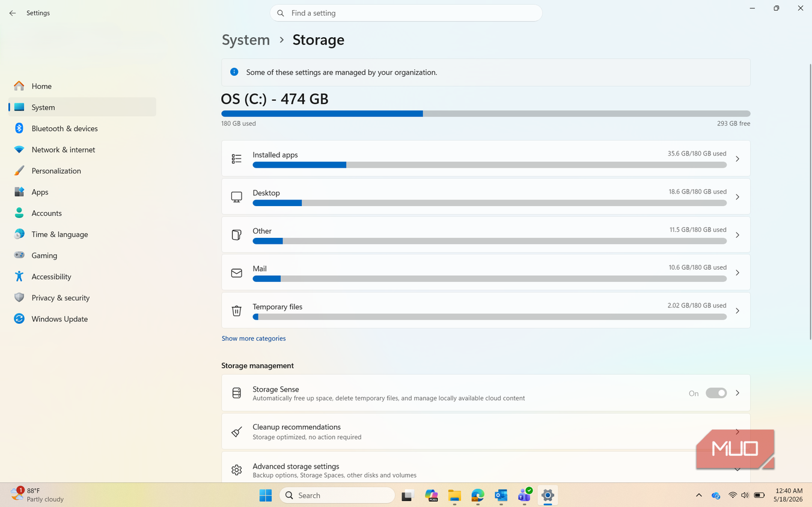812x507 pixels.
Task: Click the Network & internet wifi icon
Action: (x=19, y=150)
